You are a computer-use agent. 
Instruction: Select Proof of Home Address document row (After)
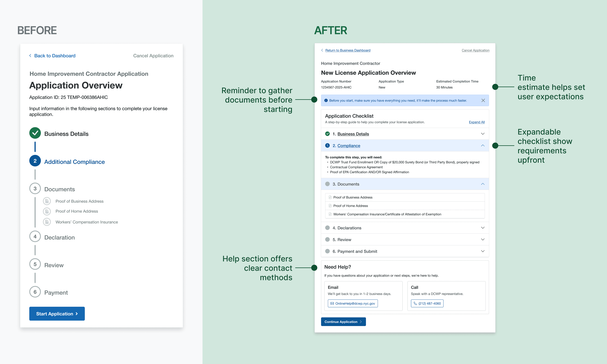350,206
